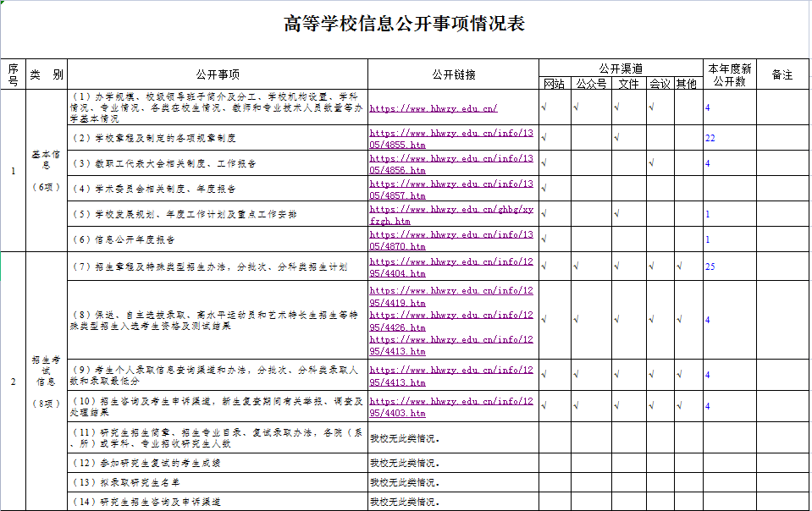Select the 公开事项 column header
The height and width of the screenshot is (511, 812).
pyautogui.click(x=218, y=74)
